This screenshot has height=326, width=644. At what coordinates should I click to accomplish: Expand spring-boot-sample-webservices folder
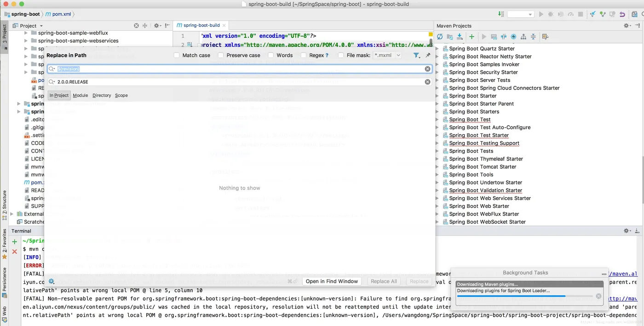click(26, 40)
